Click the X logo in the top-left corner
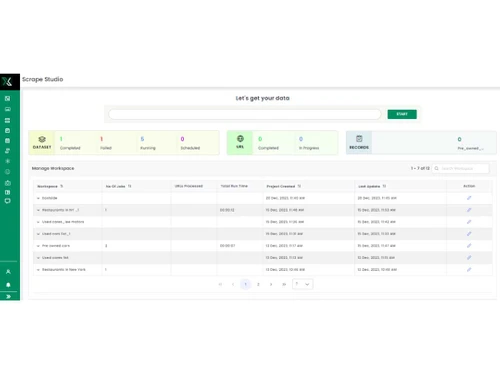The width and height of the screenshot is (500, 375). [7, 81]
